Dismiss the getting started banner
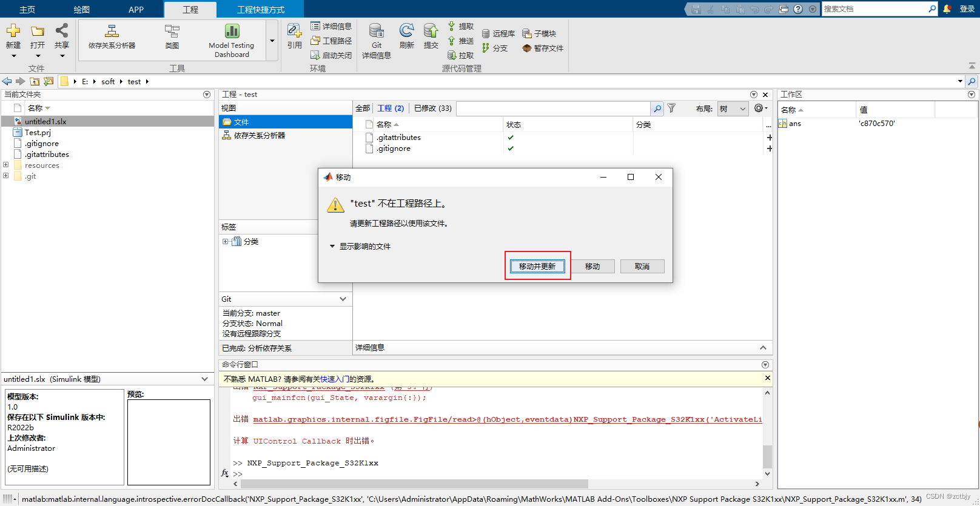The height and width of the screenshot is (506, 980). 767,378
